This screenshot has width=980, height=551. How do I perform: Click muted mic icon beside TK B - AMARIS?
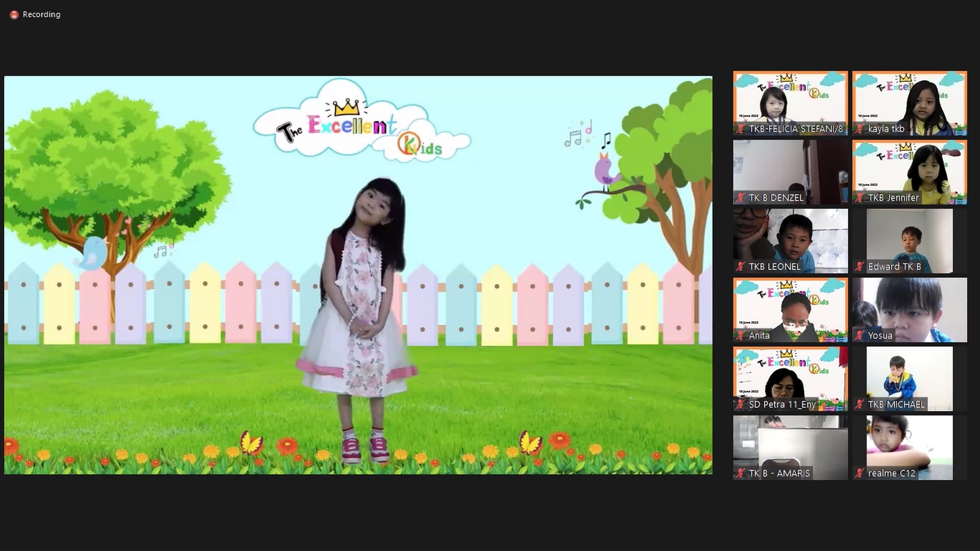pos(741,473)
